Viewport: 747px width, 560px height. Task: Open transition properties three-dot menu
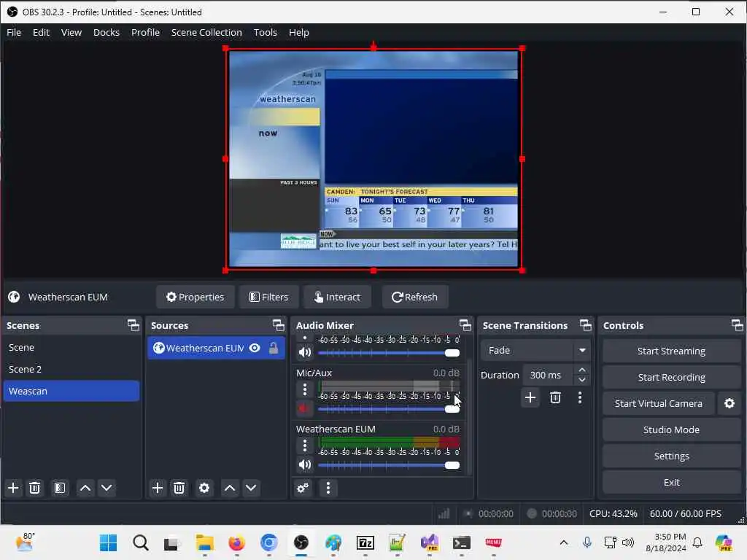[580, 397]
